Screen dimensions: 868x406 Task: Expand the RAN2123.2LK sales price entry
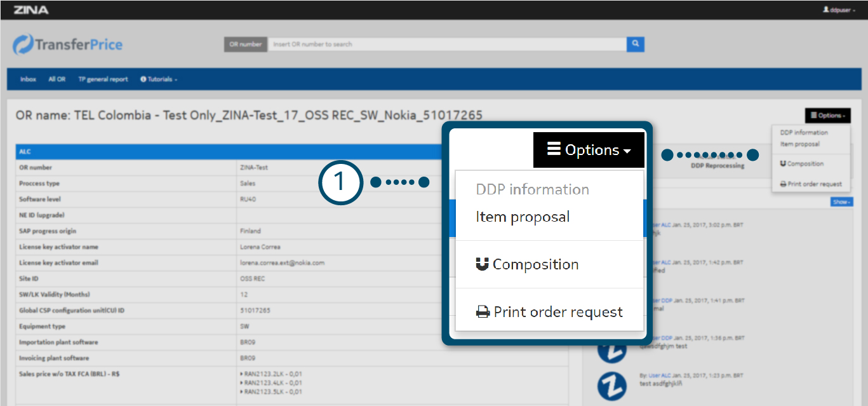(242, 375)
